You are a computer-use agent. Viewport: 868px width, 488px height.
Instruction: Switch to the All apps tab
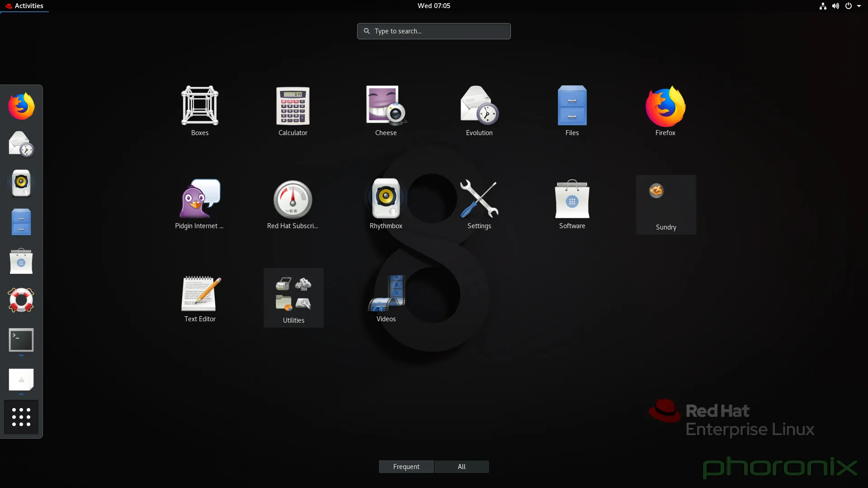tap(462, 467)
